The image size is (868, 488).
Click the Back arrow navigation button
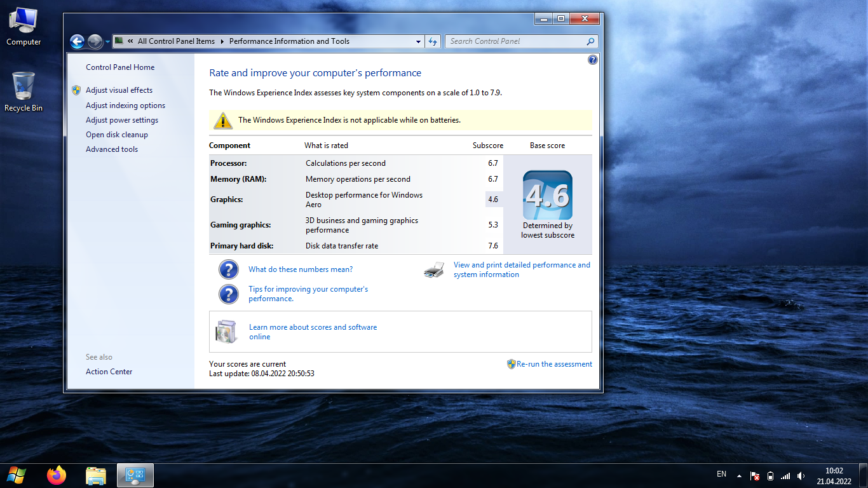(77, 42)
